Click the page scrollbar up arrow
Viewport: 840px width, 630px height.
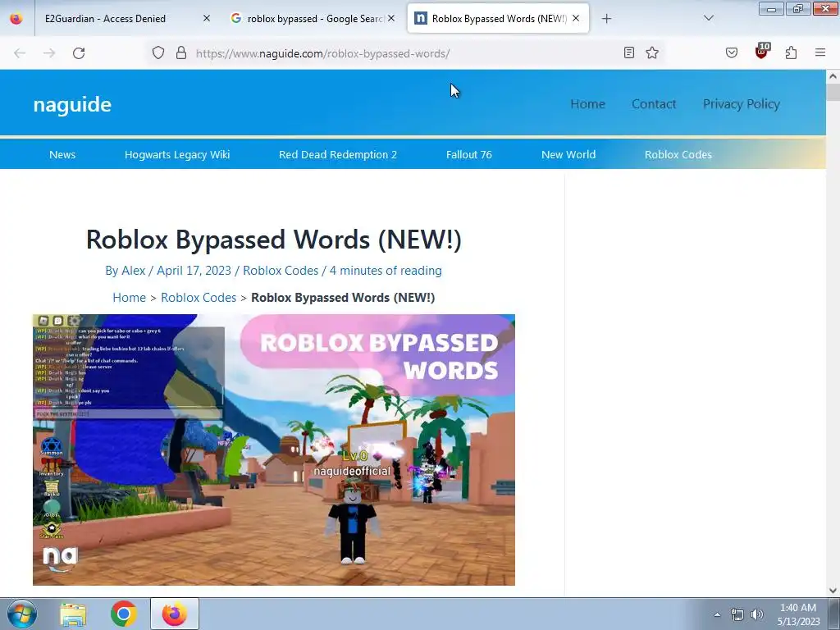click(833, 76)
